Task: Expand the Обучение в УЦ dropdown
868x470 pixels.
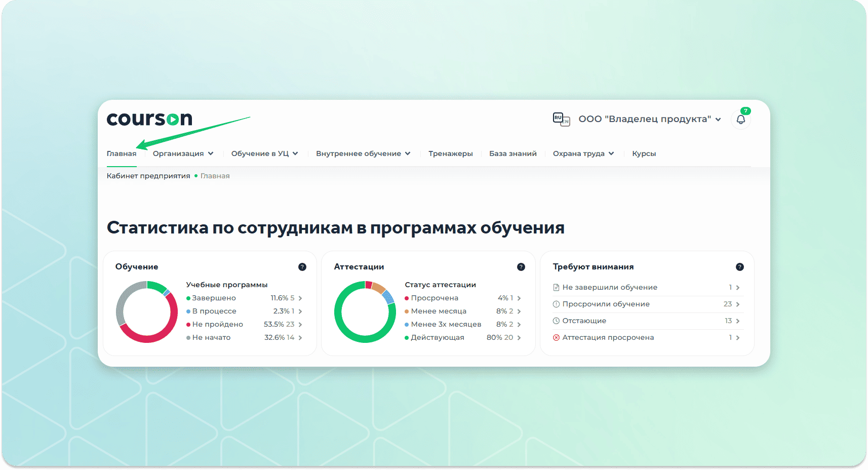Action: pos(264,153)
